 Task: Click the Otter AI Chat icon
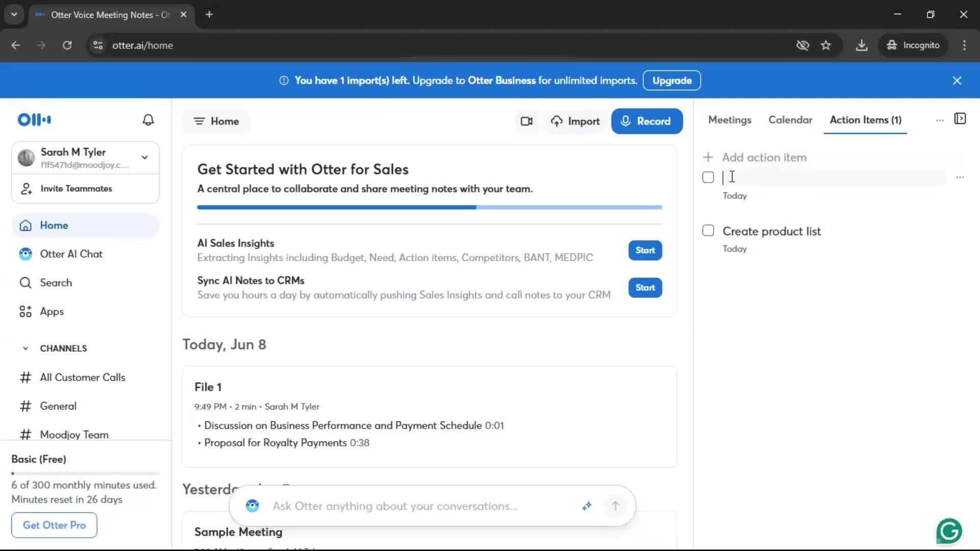pyautogui.click(x=26, y=254)
